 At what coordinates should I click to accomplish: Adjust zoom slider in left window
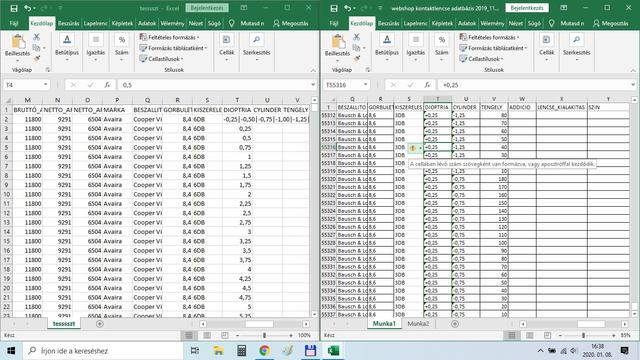pos(264,335)
